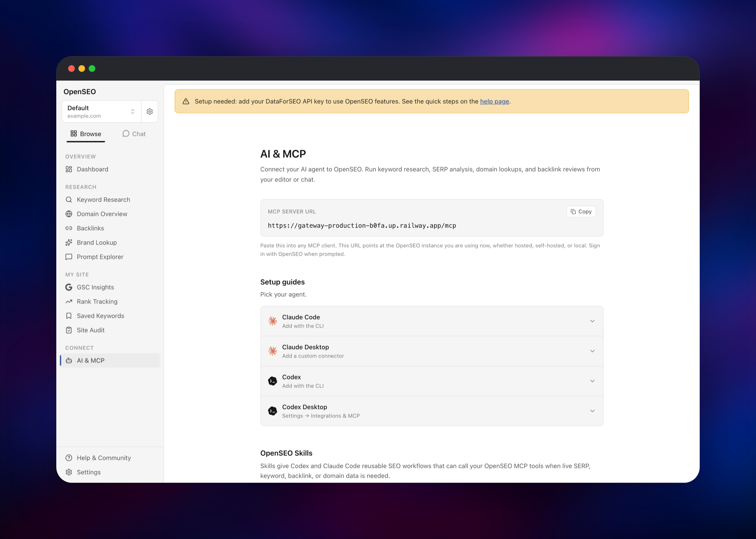756x539 pixels.
Task: Switch to the Chat tab
Action: pos(134,134)
